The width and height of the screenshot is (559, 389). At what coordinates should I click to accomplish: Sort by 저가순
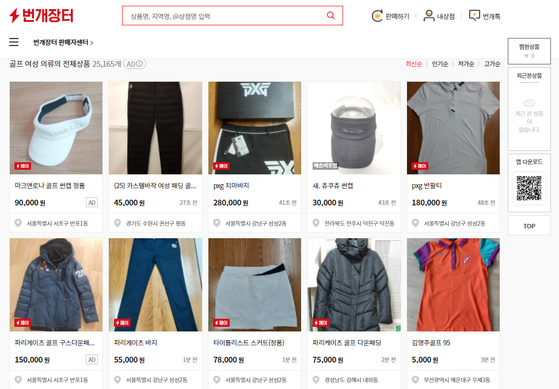coord(466,64)
